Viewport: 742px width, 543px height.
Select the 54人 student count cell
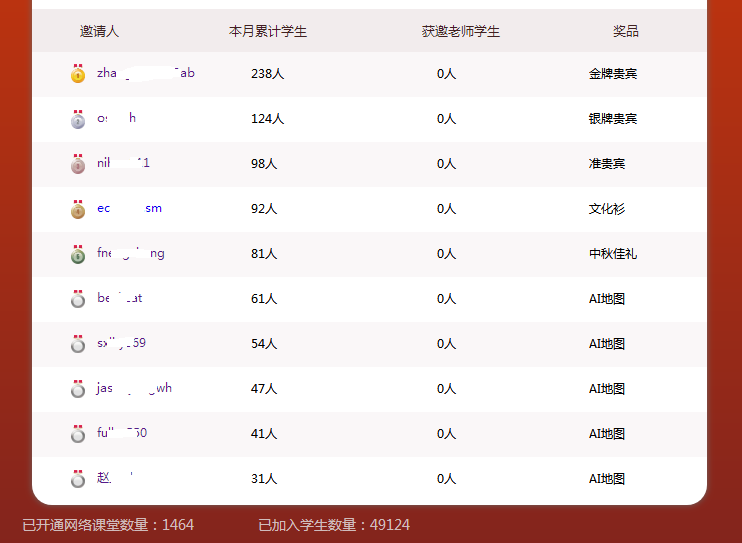(x=264, y=344)
